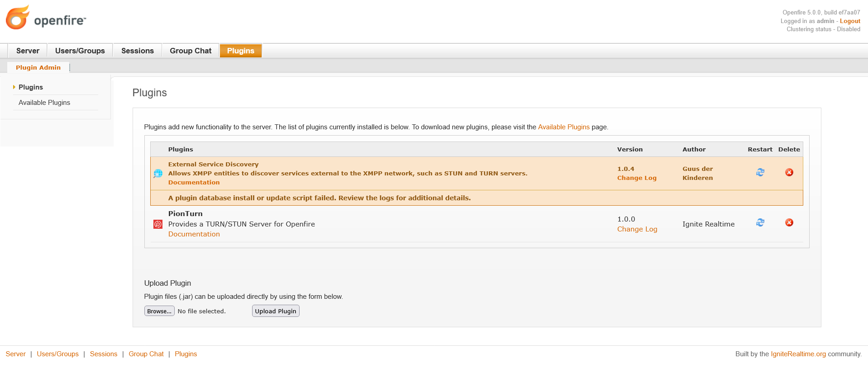
Task: Delete the PionTurn plugin
Action: coord(789,222)
